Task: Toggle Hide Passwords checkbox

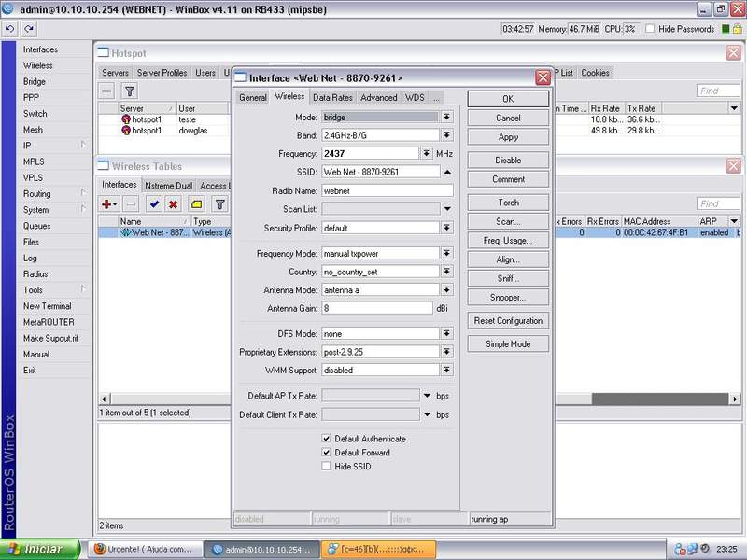Action: [x=650, y=29]
